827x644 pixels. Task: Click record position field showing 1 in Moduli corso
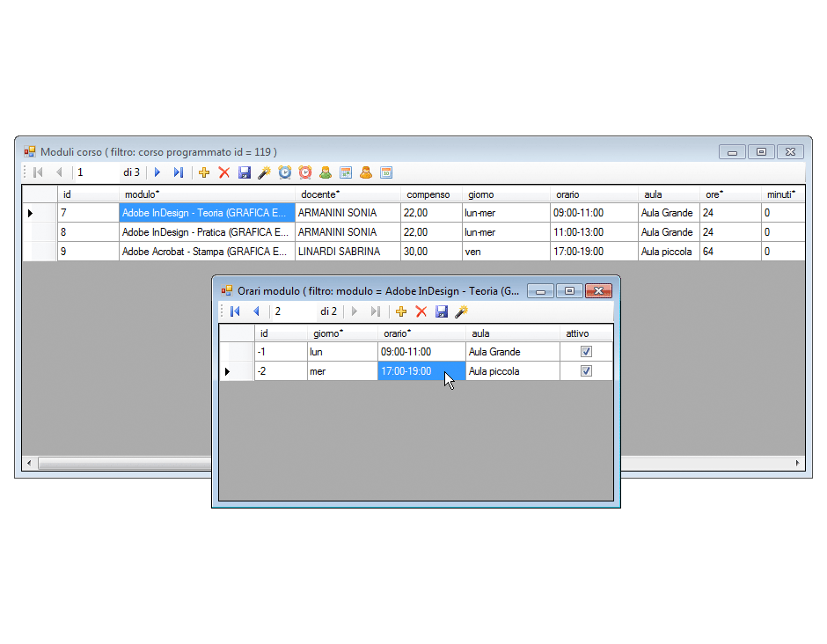pos(97,172)
